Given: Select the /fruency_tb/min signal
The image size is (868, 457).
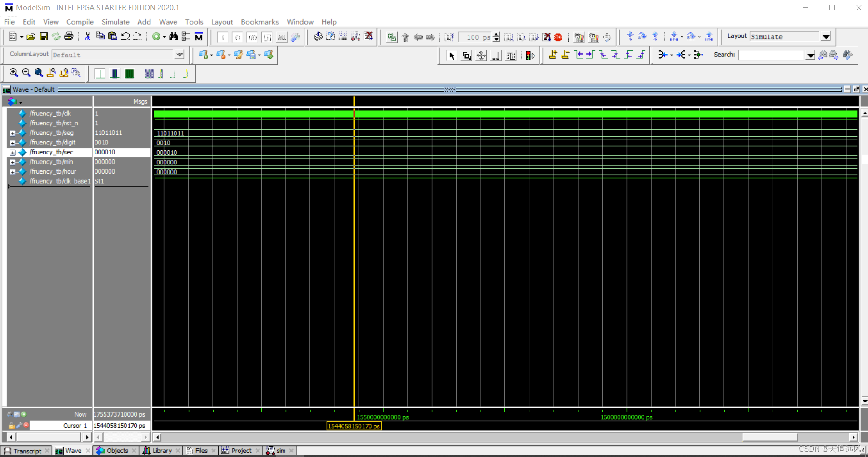Looking at the screenshot, I should tap(51, 162).
